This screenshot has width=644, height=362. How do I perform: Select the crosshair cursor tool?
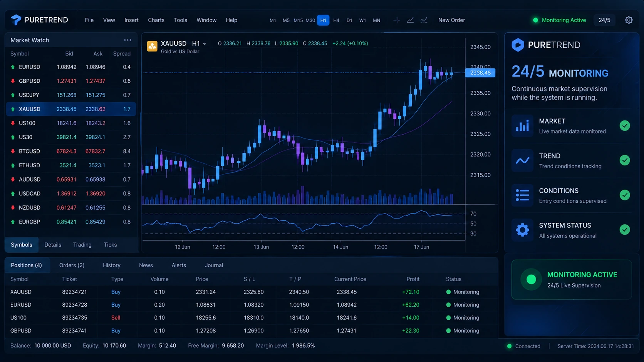397,20
